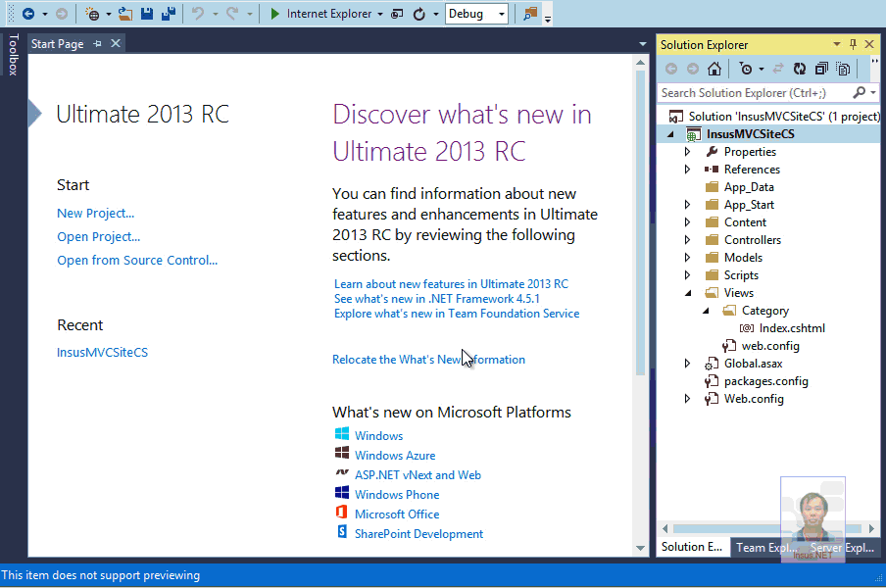Click the Collapse All icon in Solution Explorer
Viewport: 886px width, 588px height.
coord(821,69)
